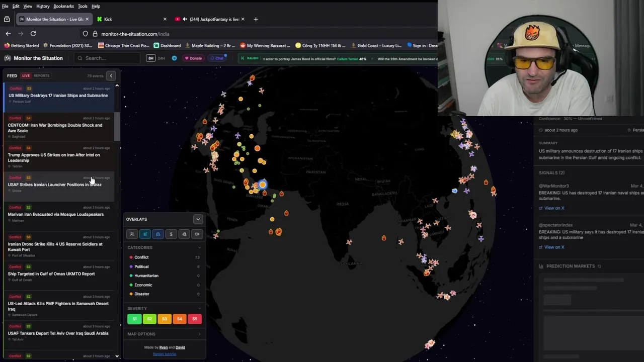644x362 pixels.
Task: Open the Getting Started bookmark
Action: coord(21,45)
